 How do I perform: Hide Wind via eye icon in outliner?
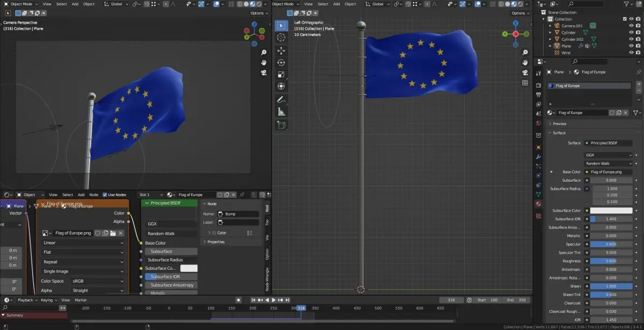(x=631, y=53)
